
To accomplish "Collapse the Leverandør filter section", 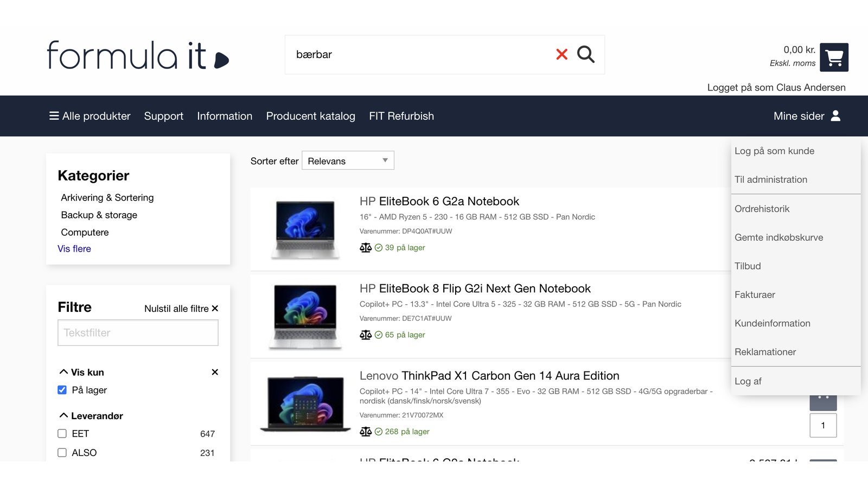I will point(63,416).
